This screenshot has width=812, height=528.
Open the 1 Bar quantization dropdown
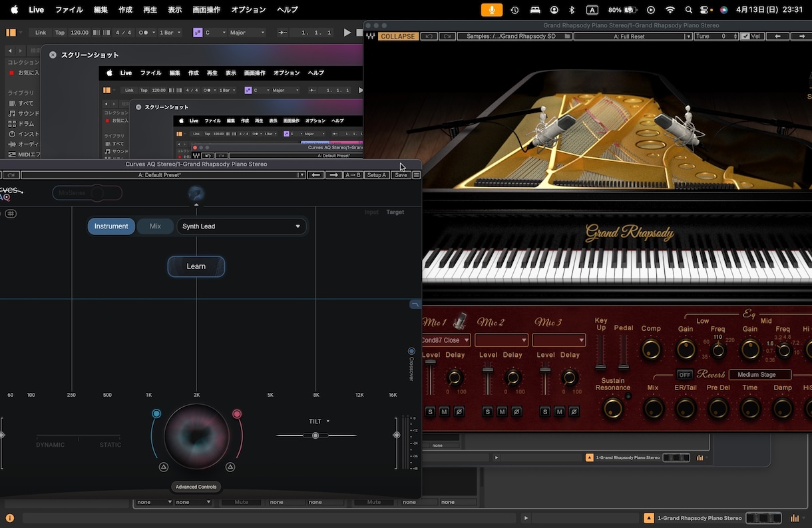tap(170, 33)
